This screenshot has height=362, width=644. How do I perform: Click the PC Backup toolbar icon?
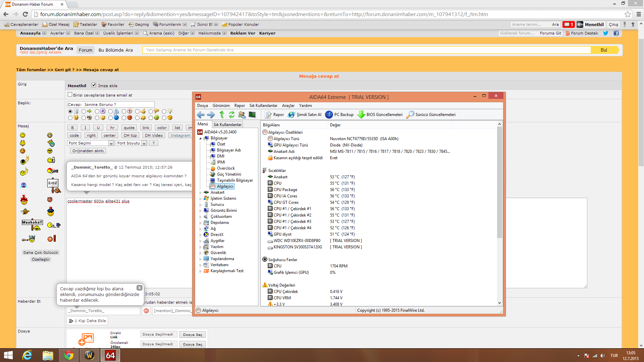coord(329,115)
